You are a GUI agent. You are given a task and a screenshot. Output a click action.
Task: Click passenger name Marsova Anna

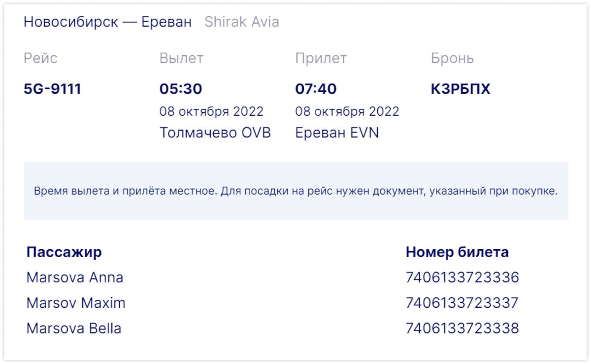coord(75,278)
